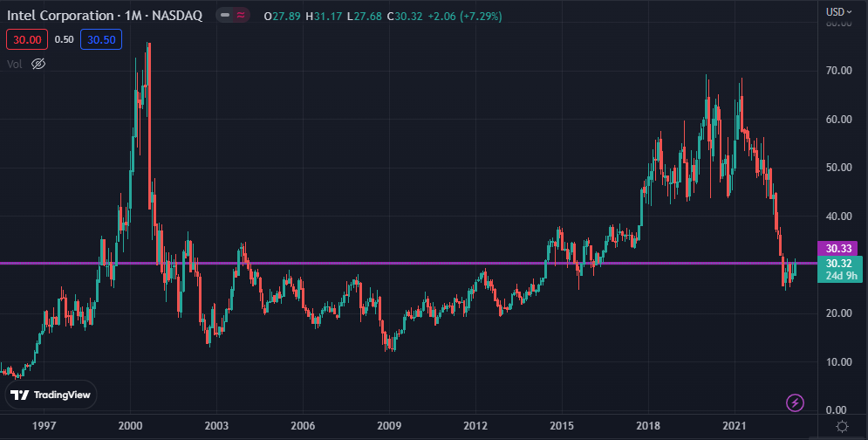
Task: Select the Vol indicator label
Action: coord(14,64)
